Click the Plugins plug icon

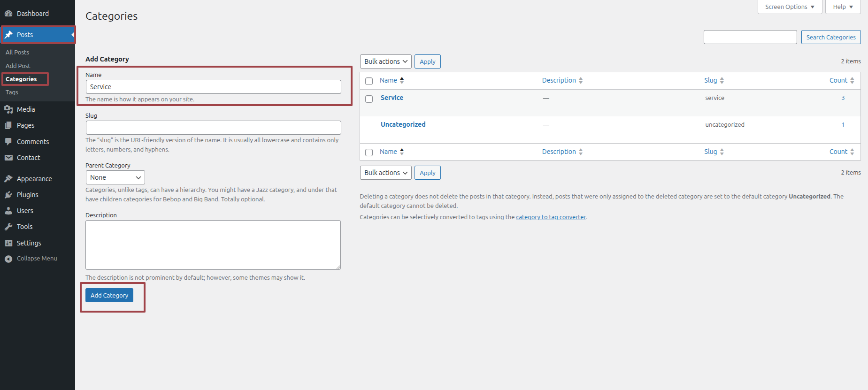pos(8,195)
